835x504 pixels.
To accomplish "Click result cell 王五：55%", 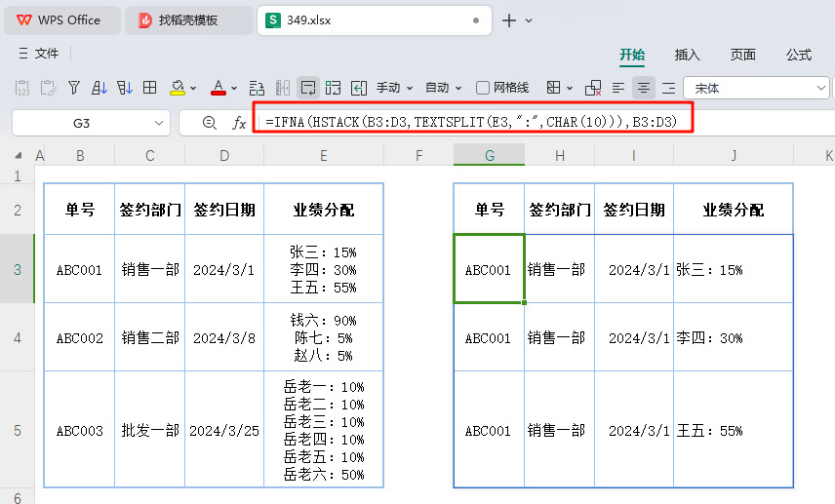I will [x=734, y=430].
